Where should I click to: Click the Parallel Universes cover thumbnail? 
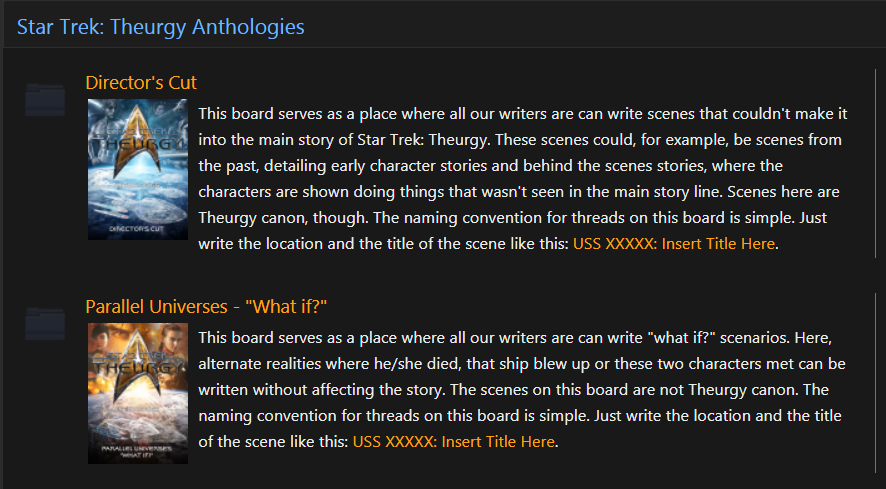[x=138, y=393]
